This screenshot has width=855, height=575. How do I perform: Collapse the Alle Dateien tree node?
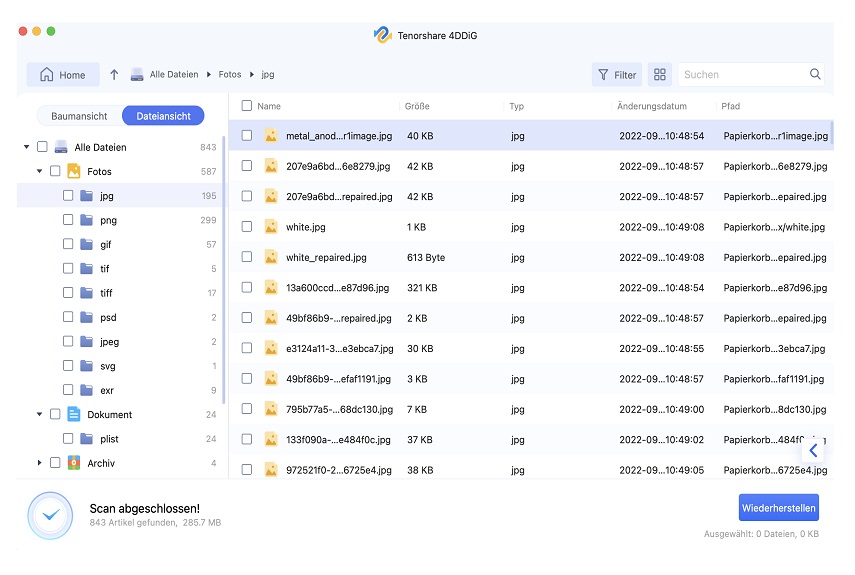coord(26,147)
